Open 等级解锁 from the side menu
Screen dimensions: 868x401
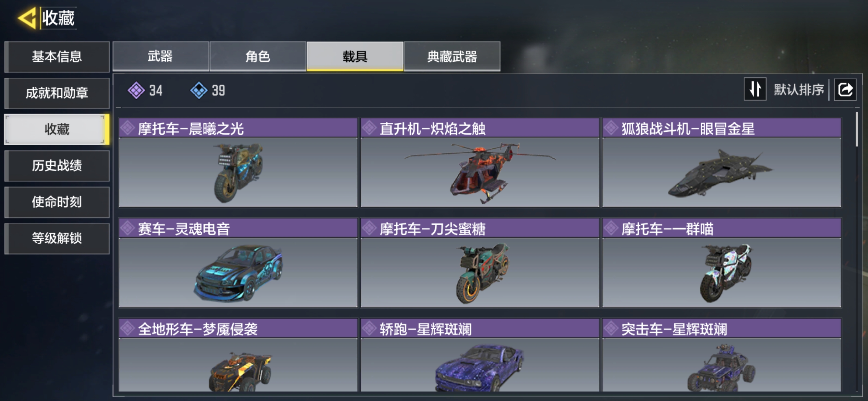[x=57, y=238]
